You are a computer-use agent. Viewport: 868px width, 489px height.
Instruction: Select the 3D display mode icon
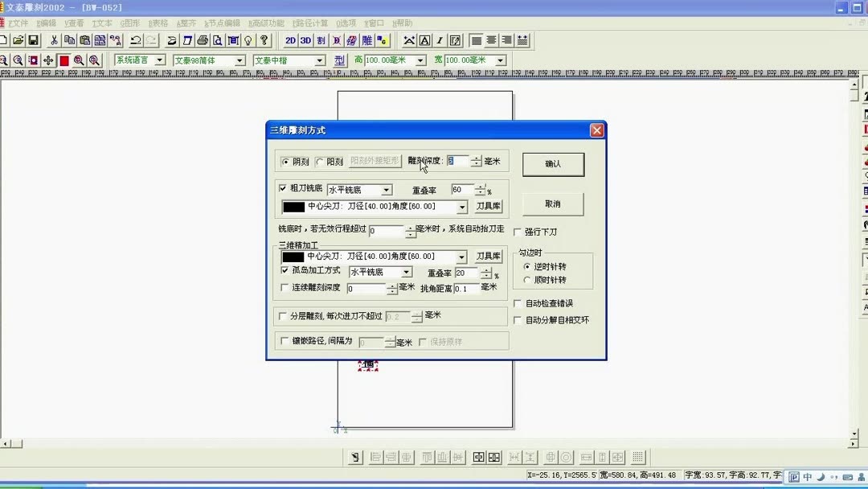click(305, 40)
